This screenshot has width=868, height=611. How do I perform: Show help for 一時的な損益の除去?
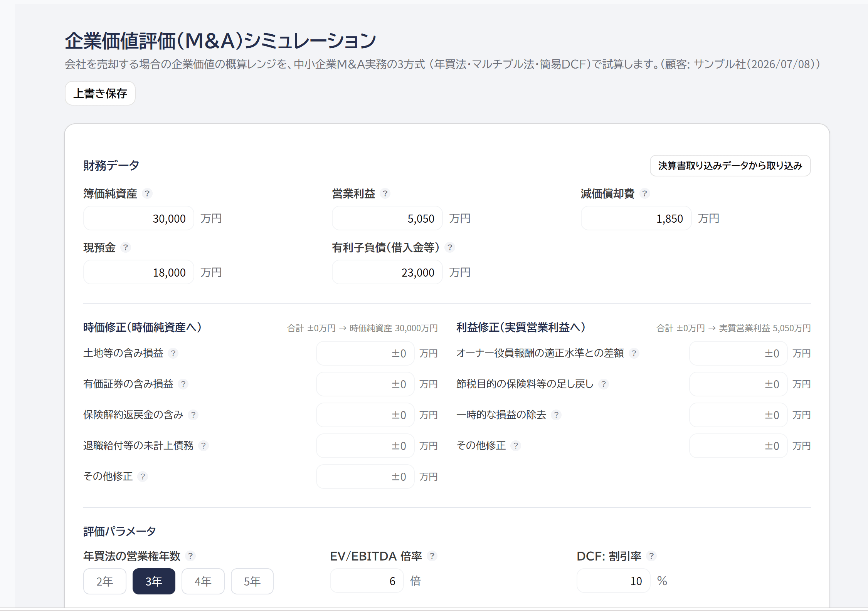556,415
